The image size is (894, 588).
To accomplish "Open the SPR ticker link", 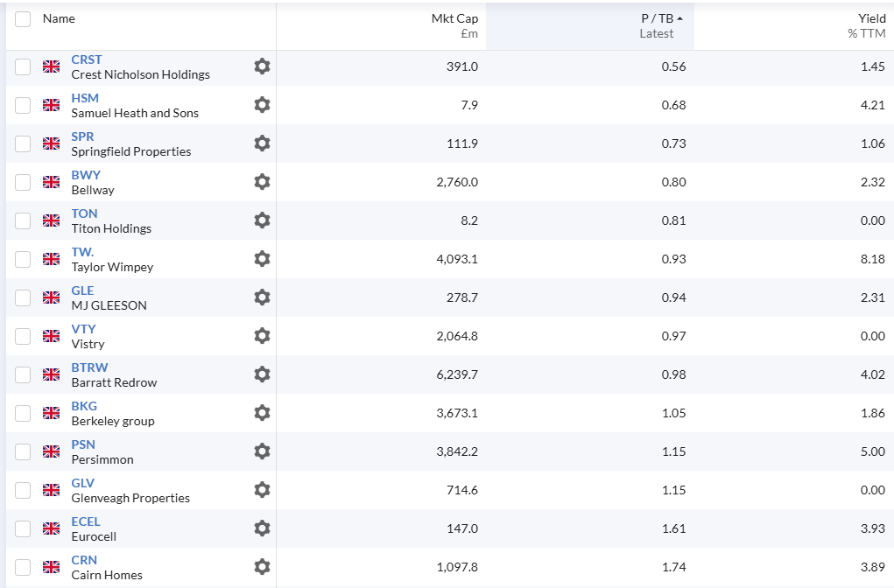I will tap(82, 136).
